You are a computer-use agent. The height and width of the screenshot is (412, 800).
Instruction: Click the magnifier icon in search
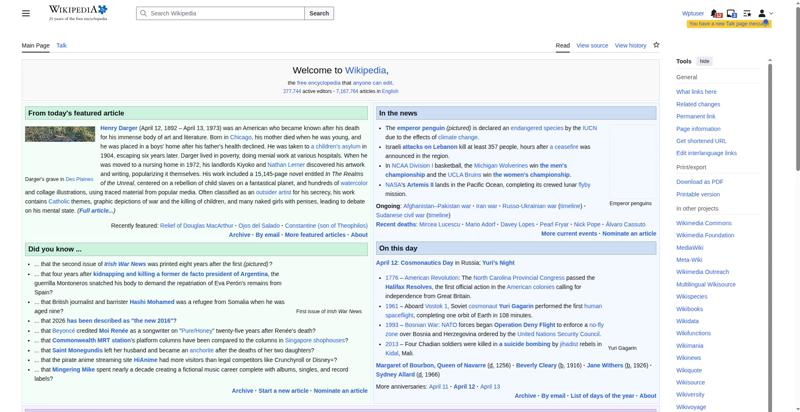tap(143, 13)
